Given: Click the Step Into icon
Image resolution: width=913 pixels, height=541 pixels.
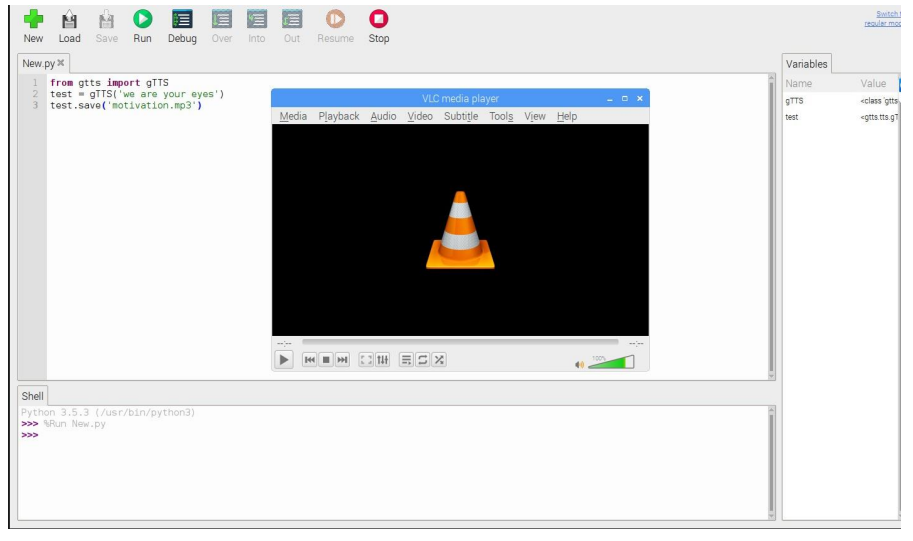Looking at the screenshot, I should click(257, 20).
